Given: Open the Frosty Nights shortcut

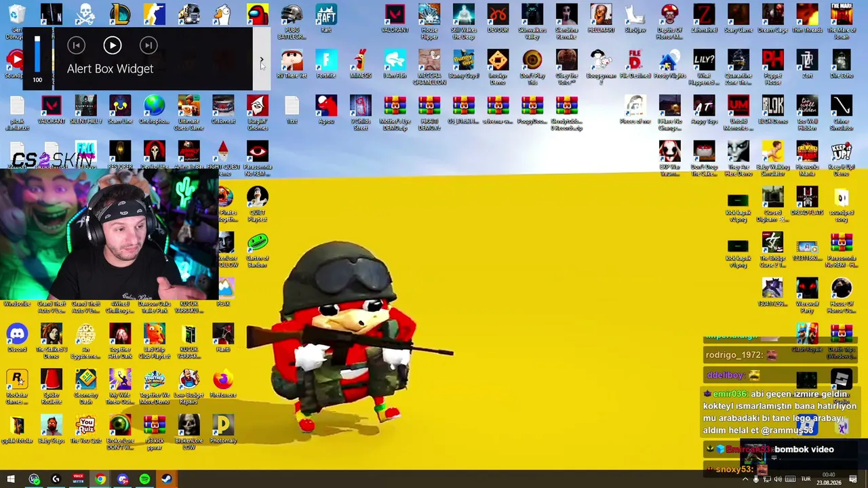Looking at the screenshot, I should 669,64.
